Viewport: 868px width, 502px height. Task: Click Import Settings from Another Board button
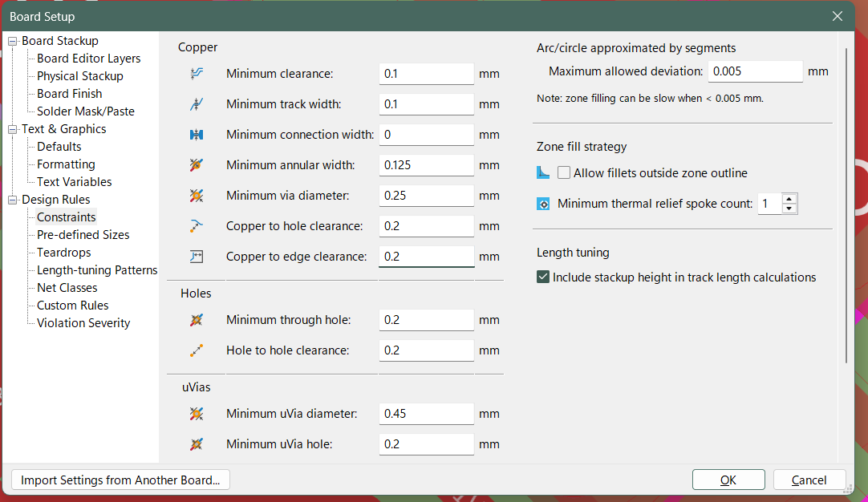[x=120, y=480]
